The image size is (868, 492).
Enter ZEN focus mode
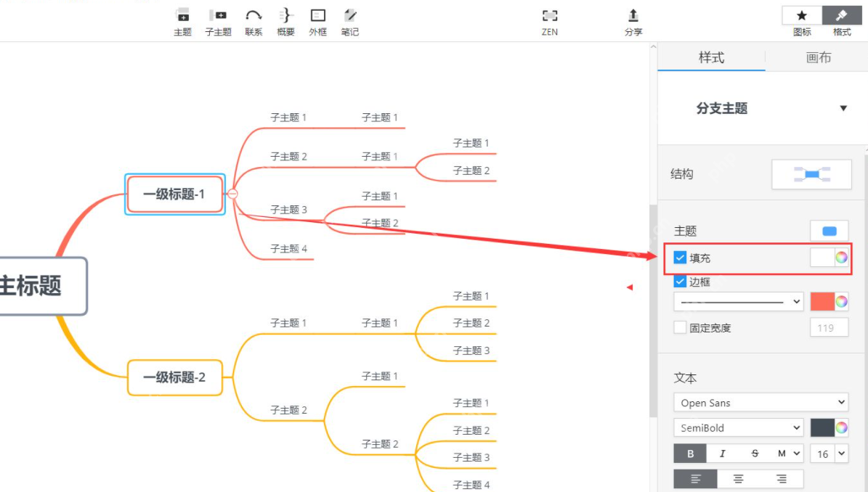tap(549, 20)
